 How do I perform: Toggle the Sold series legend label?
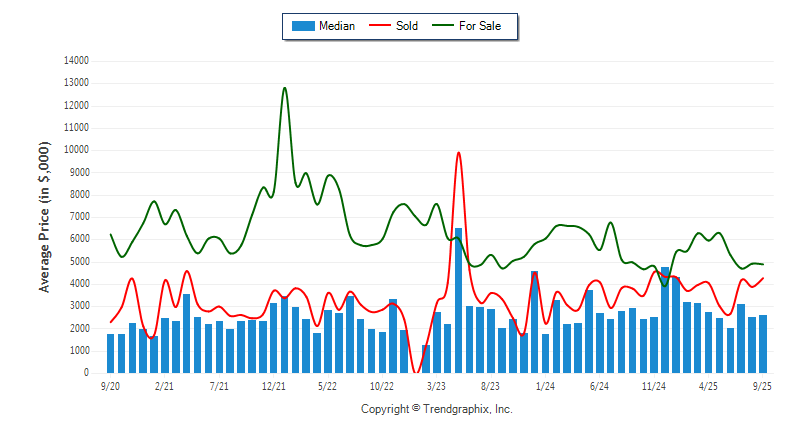tap(407, 26)
